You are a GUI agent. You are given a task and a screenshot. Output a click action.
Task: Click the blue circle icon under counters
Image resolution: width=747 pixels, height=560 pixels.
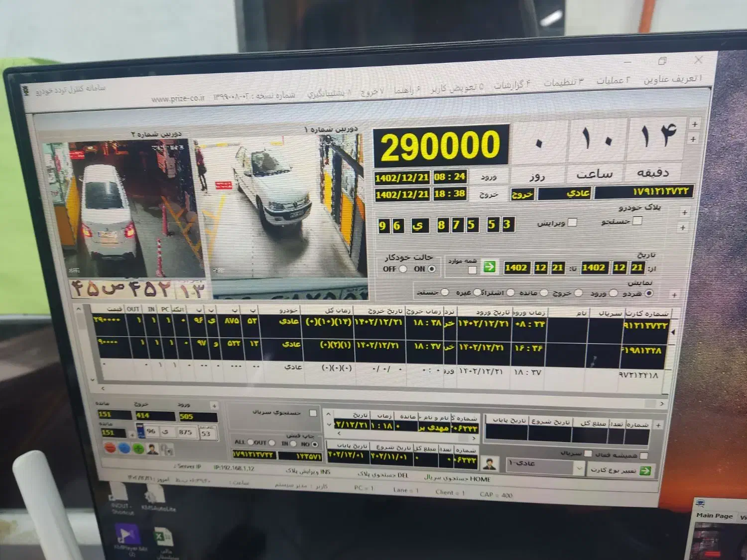coord(124,448)
